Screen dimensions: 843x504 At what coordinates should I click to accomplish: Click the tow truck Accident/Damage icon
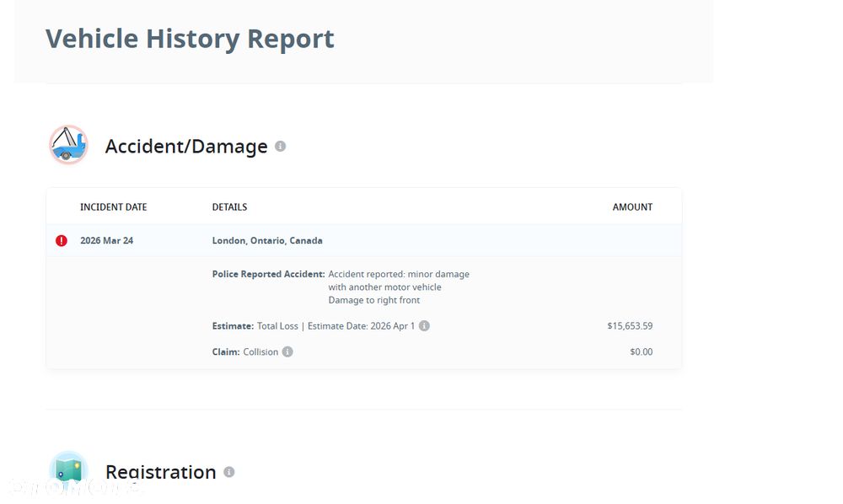68,144
